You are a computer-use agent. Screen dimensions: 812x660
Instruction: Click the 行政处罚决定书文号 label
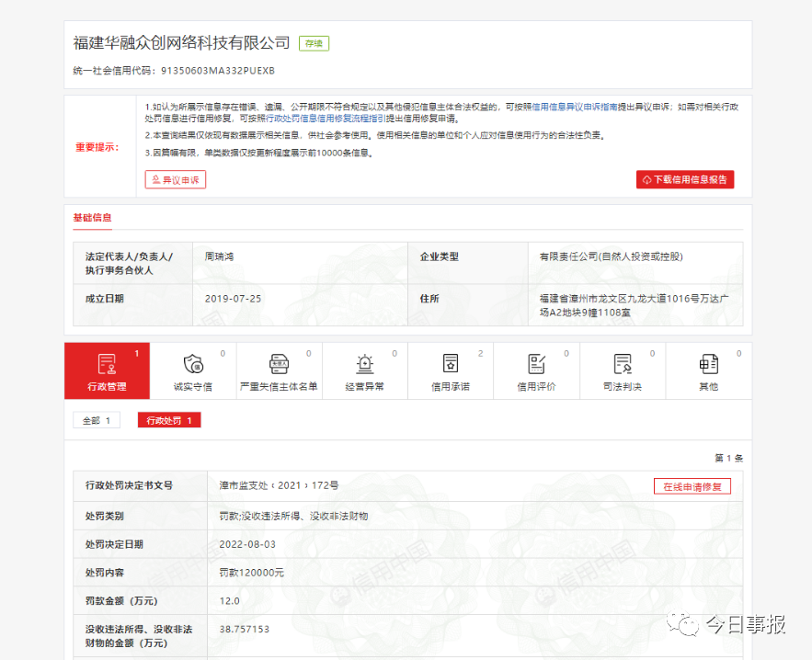click(129, 485)
